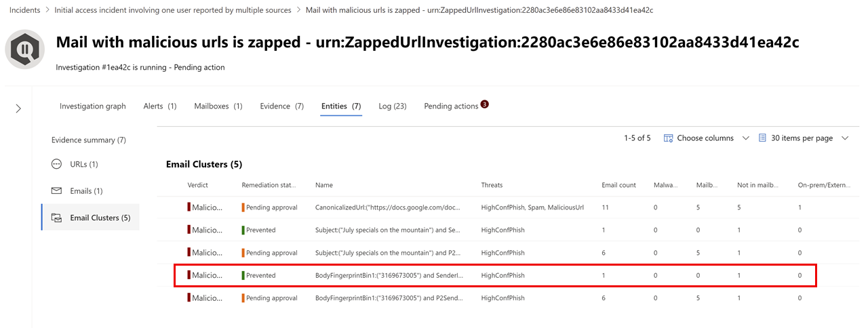The image size is (868, 328).
Task: Select Evidence summary (7) in sidebar
Action: tap(89, 140)
